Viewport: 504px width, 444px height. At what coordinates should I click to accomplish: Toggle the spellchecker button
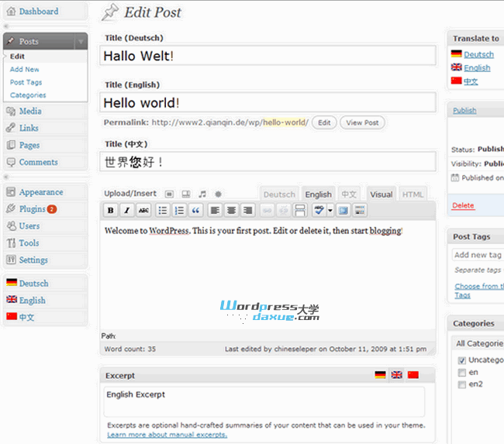[319, 211]
